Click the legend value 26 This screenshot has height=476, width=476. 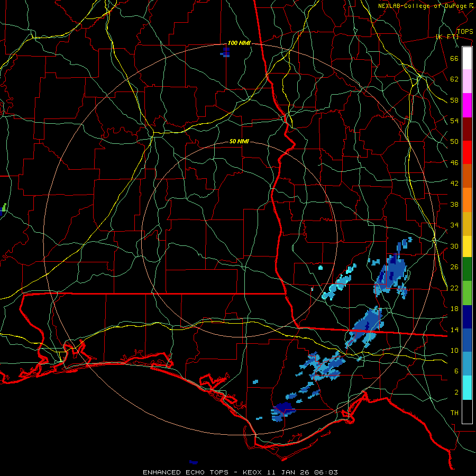(x=454, y=267)
